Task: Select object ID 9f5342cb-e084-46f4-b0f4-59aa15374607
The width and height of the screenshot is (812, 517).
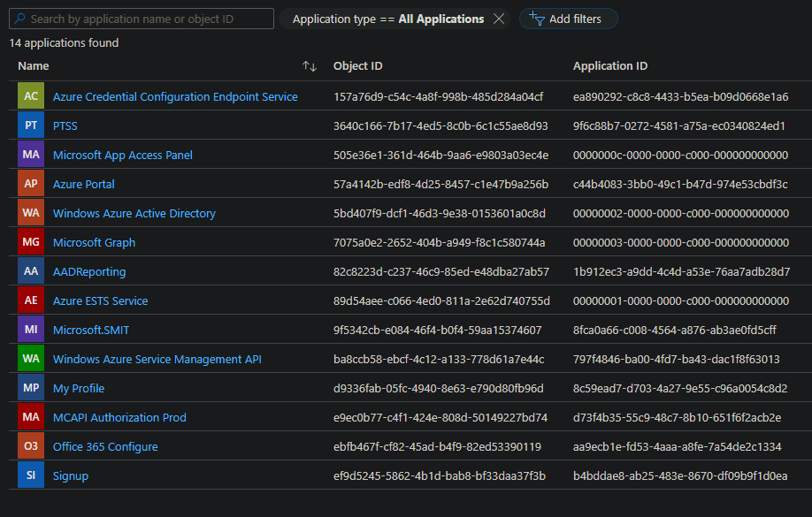Action: (x=437, y=330)
